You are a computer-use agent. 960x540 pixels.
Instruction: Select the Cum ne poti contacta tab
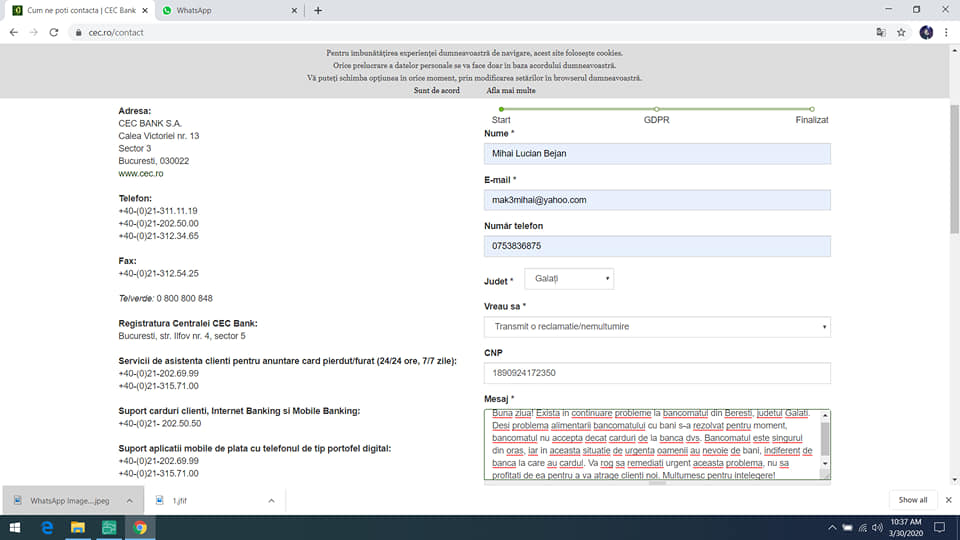(81, 10)
